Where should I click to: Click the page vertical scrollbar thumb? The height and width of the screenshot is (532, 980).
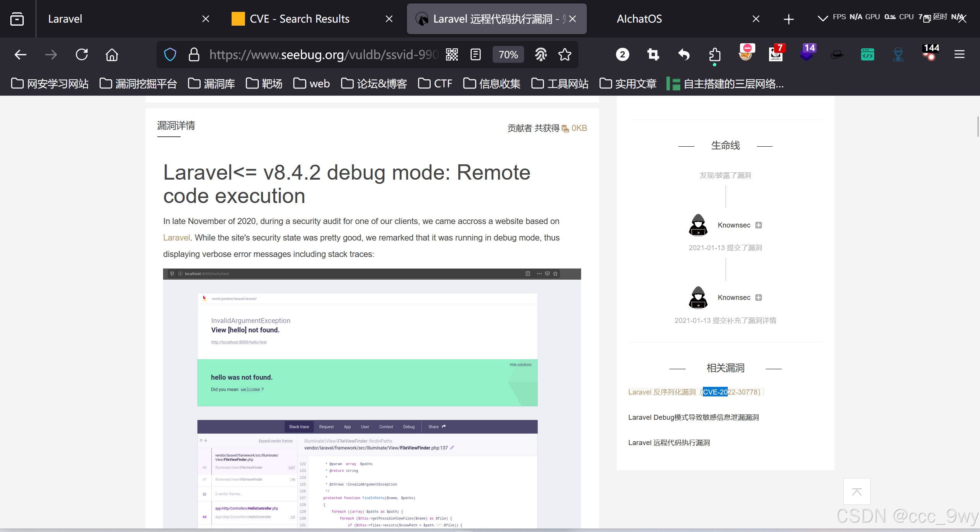(x=978, y=126)
